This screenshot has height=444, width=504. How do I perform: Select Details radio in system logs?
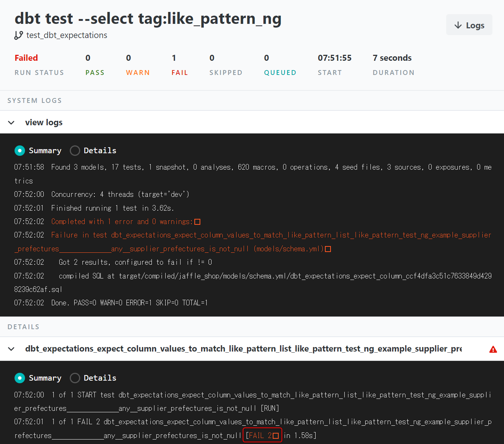point(75,151)
